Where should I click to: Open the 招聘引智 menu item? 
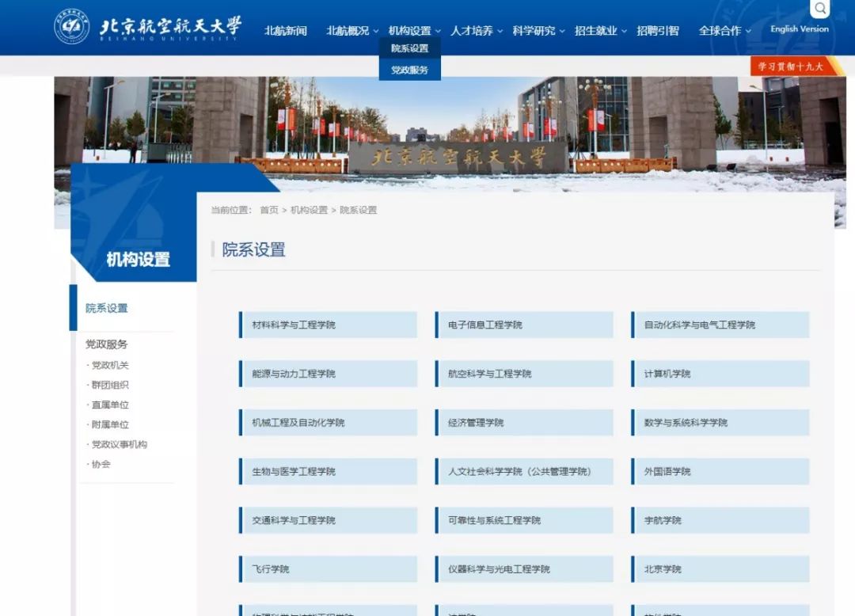click(658, 31)
